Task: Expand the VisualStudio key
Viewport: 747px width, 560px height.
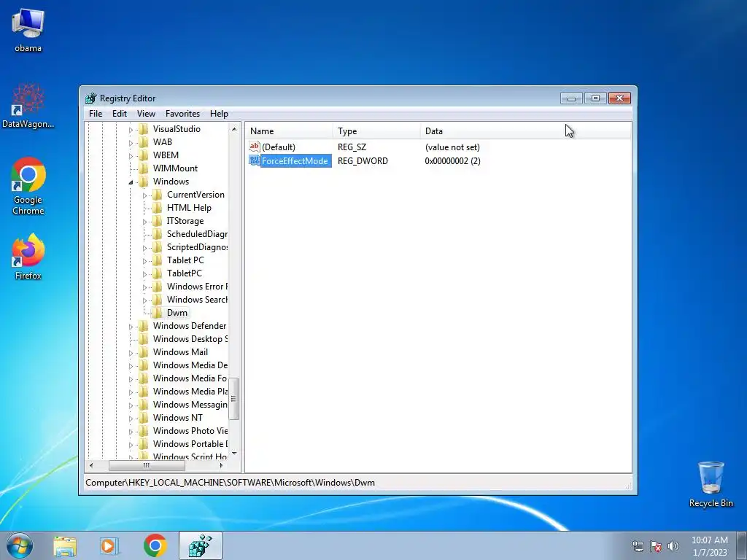Action: click(131, 130)
